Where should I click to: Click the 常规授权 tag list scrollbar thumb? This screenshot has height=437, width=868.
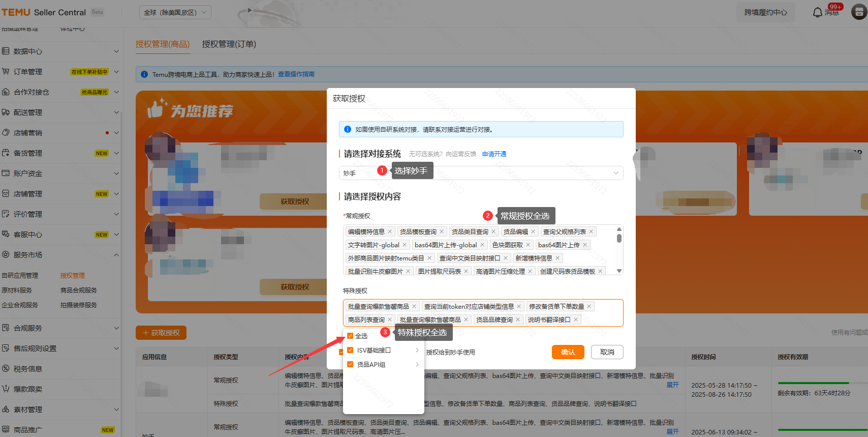[619, 238]
